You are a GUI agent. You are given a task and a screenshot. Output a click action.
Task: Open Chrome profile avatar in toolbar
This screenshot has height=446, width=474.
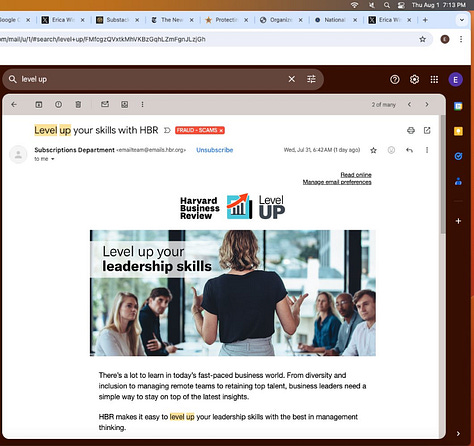point(445,39)
